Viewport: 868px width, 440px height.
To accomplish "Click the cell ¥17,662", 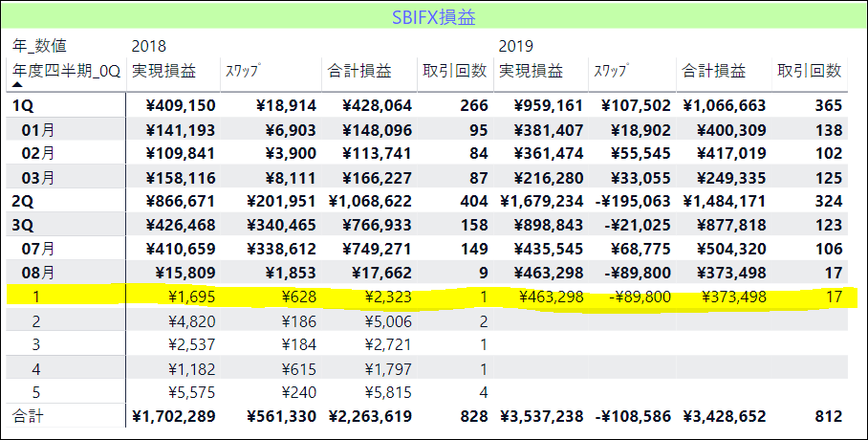I will coord(381,273).
